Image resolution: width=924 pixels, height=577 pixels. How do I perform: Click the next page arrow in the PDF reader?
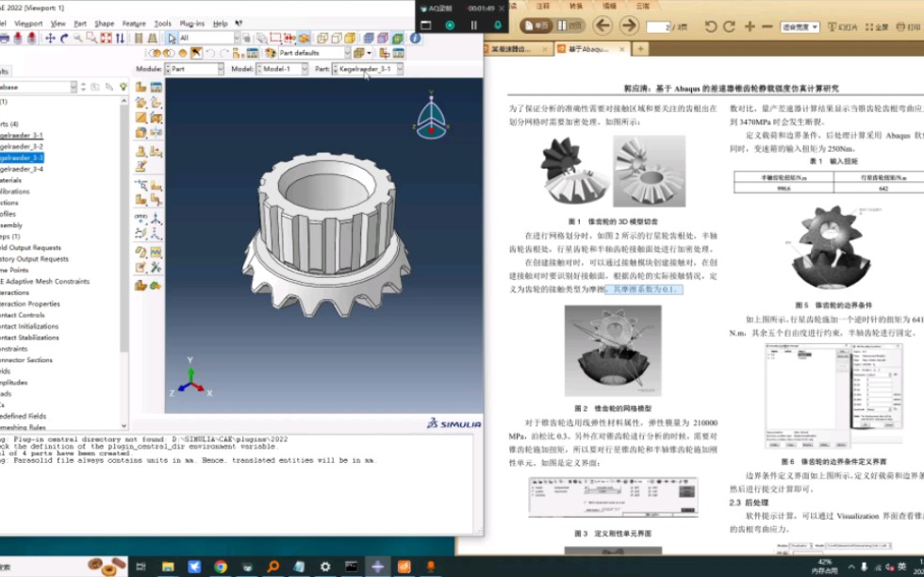630,25
